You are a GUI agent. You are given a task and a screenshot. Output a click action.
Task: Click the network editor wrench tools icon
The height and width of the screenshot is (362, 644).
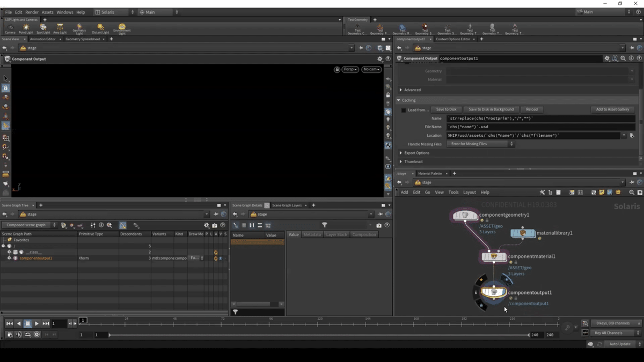(x=542, y=192)
